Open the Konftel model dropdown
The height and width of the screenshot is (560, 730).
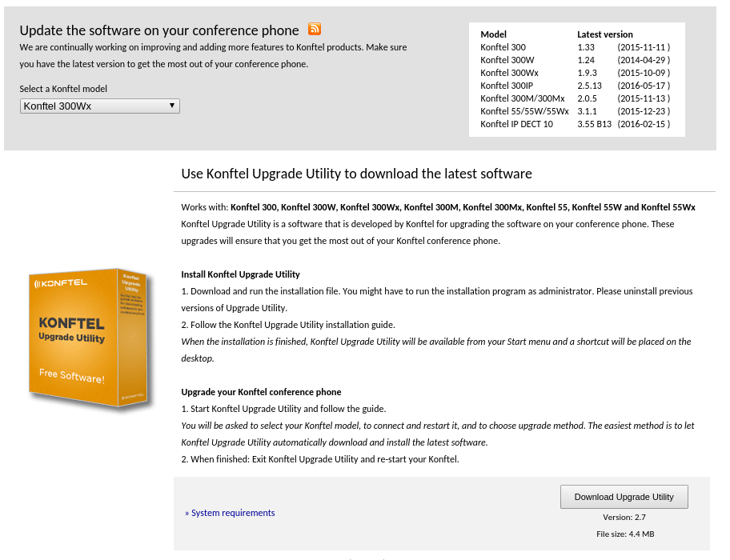99,106
